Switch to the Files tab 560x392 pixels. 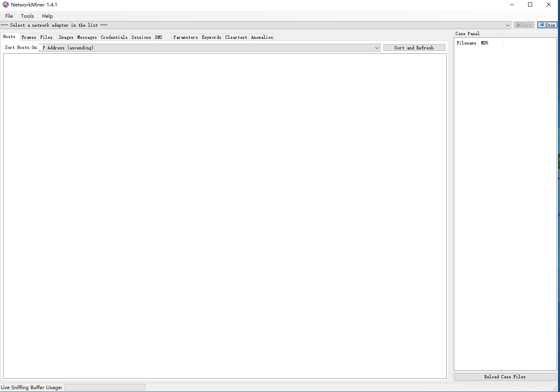46,37
